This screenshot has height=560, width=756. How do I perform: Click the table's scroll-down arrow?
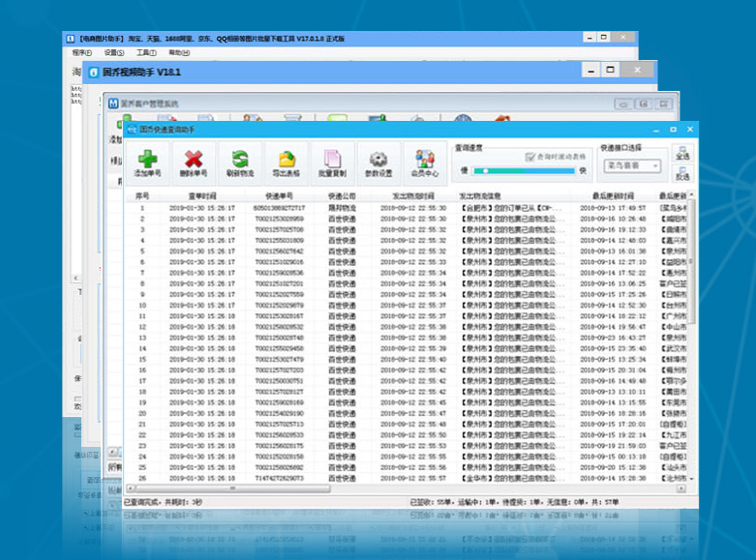[691, 479]
